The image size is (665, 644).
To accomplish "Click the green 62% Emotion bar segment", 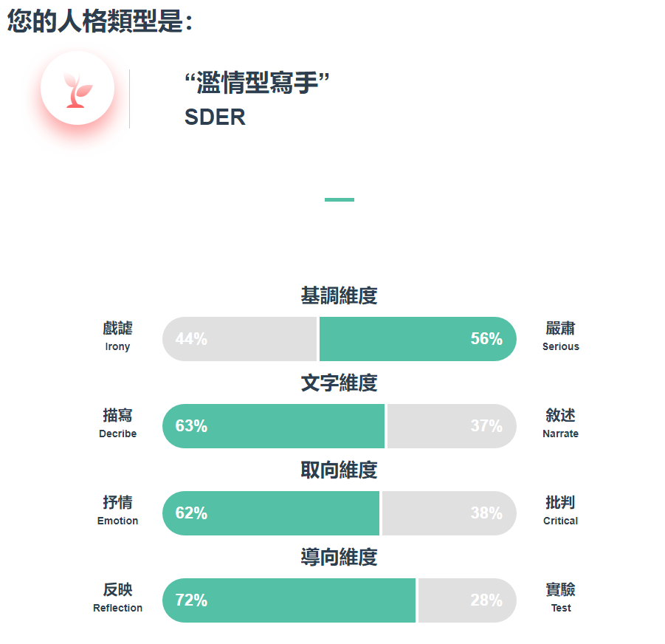I will tap(271, 513).
